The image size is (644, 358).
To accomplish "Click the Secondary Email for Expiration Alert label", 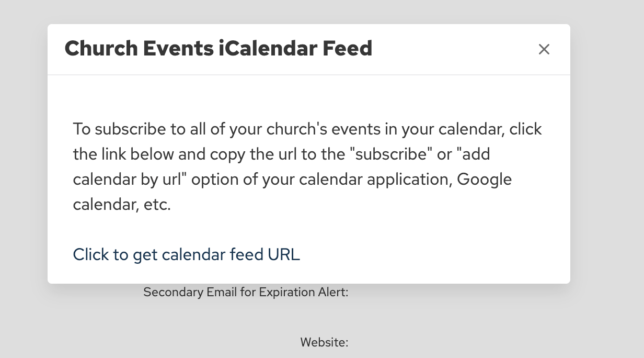I will click(246, 292).
